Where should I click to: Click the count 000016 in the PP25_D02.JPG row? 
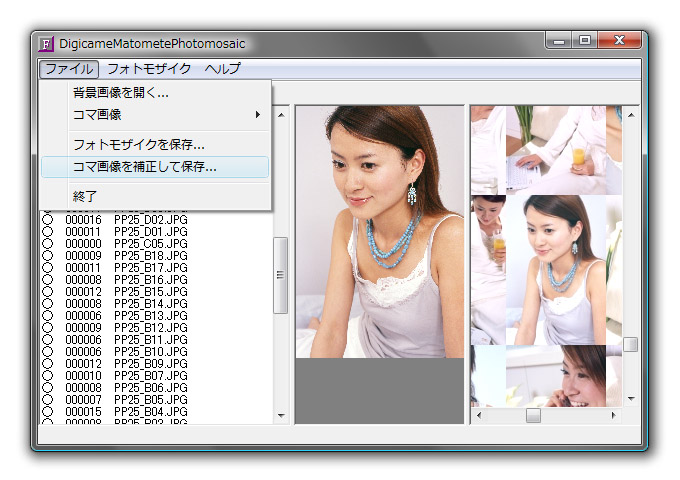(x=83, y=219)
